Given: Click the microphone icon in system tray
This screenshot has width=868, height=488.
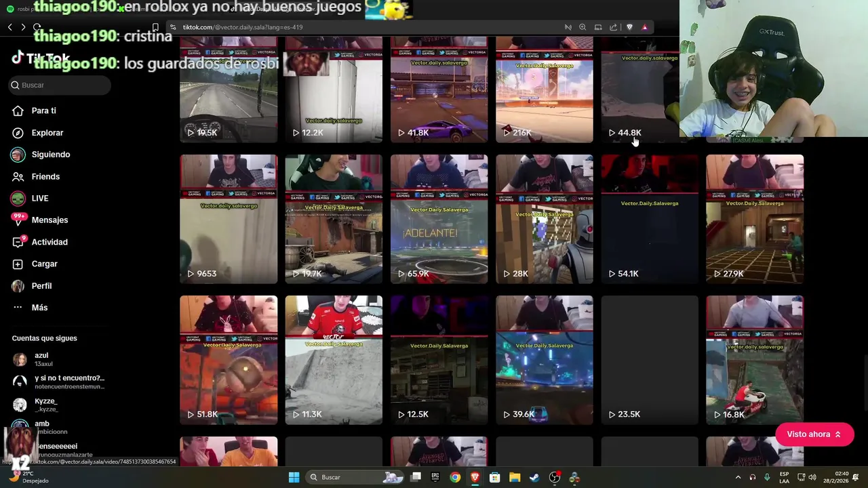Looking at the screenshot, I should [x=767, y=477].
